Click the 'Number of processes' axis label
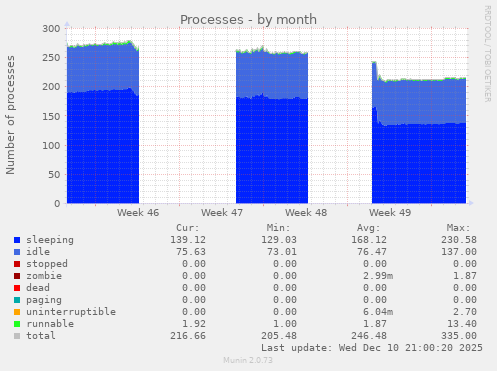The height and width of the screenshot is (371, 497). [x=10, y=115]
